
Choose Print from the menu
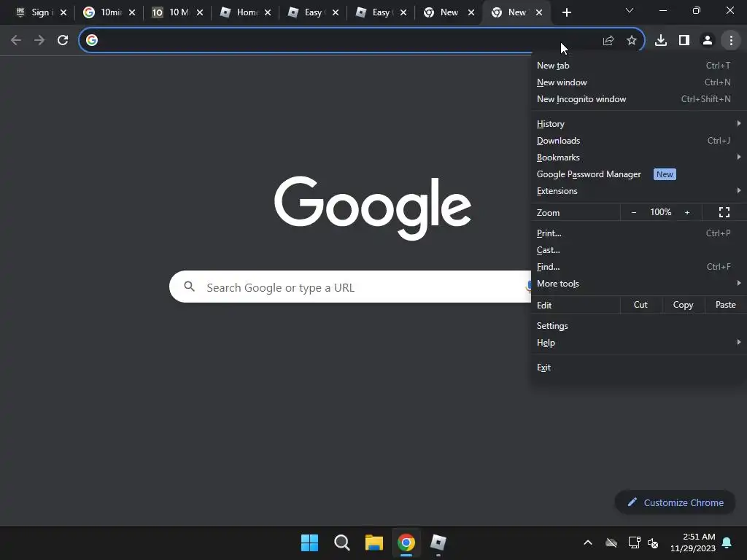[x=638, y=233]
